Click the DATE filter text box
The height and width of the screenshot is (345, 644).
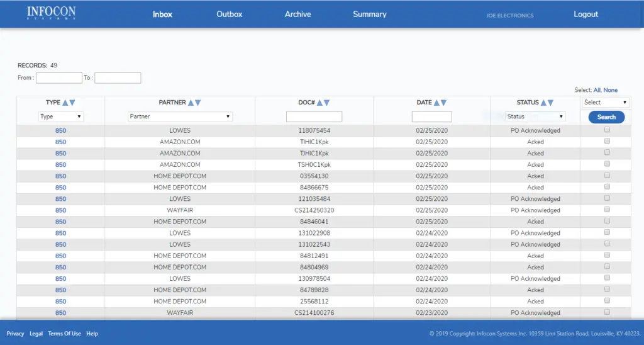(x=431, y=116)
